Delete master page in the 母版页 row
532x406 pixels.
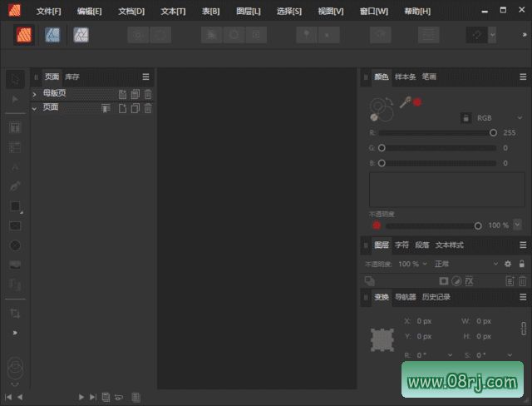[148, 94]
